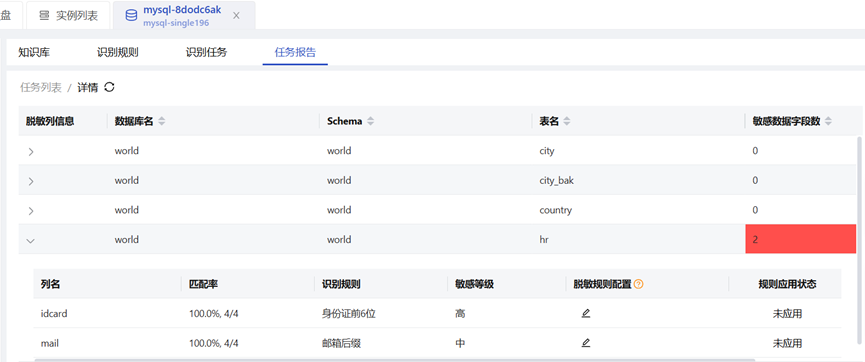865x362 pixels.
Task: Switch to the 实例列表 tab
Action: [x=68, y=15]
